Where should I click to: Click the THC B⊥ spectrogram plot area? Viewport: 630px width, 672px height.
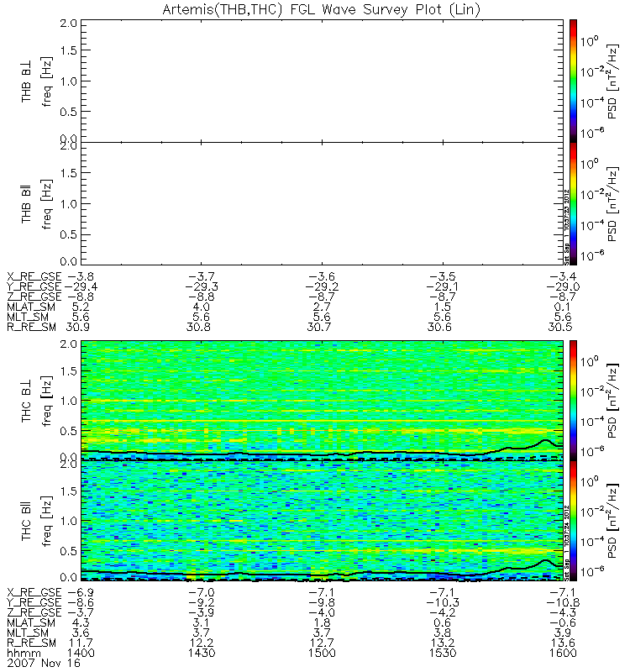(322, 401)
